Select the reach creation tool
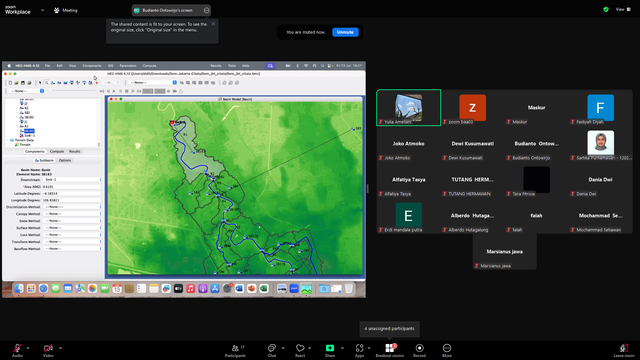This screenshot has width=640, height=360. [59, 83]
